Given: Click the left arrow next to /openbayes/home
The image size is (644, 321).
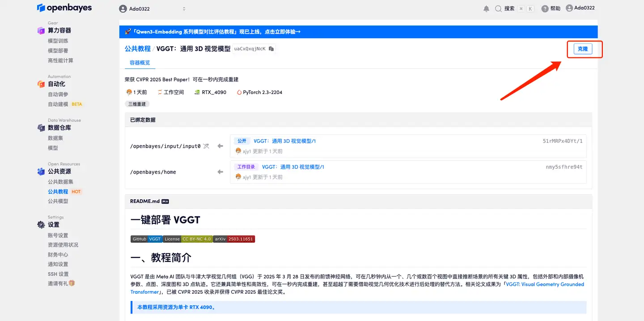Looking at the screenshot, I should point(220,172).
